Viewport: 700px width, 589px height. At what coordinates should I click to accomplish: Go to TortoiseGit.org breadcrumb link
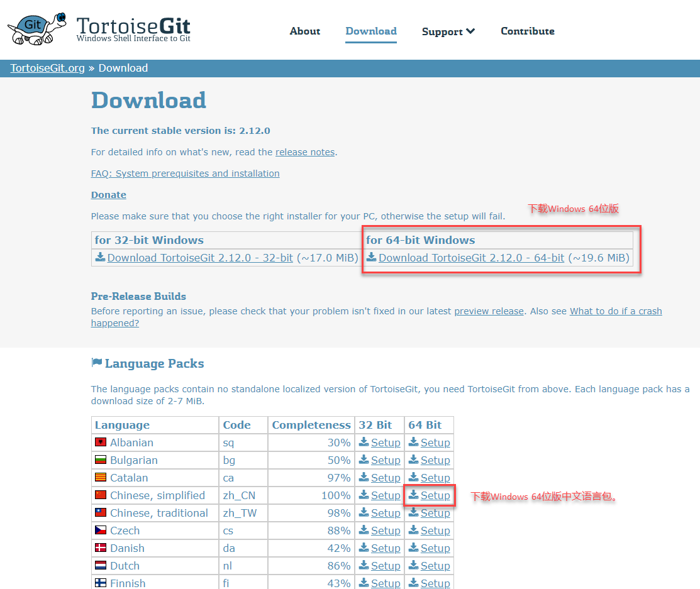coord(47,68)
